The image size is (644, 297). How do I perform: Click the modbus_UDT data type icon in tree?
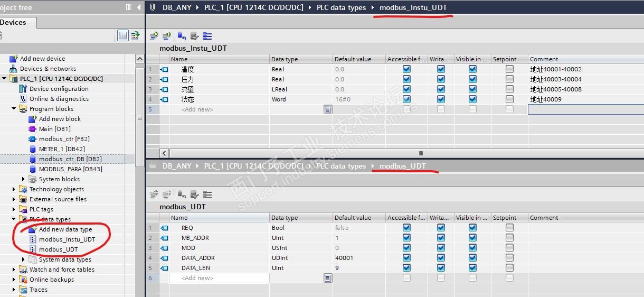point(33,249)
